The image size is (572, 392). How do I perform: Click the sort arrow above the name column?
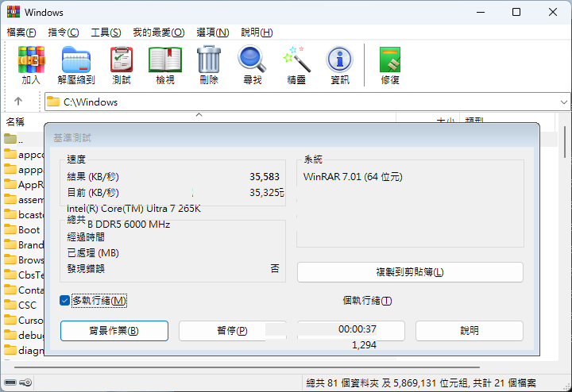pos(199,115)
